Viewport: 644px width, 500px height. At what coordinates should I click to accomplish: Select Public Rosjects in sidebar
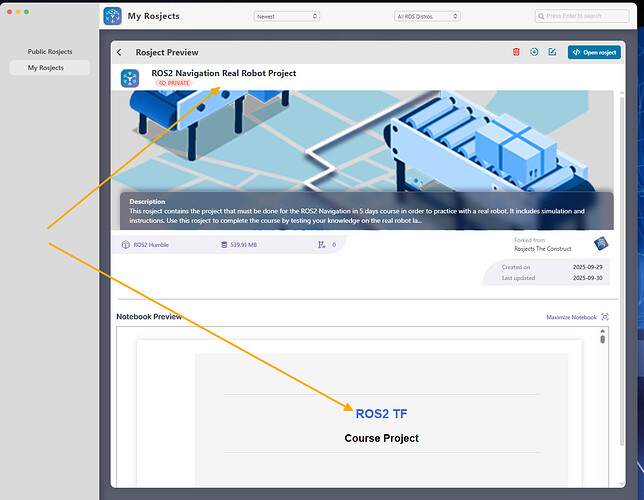point(50,52)
